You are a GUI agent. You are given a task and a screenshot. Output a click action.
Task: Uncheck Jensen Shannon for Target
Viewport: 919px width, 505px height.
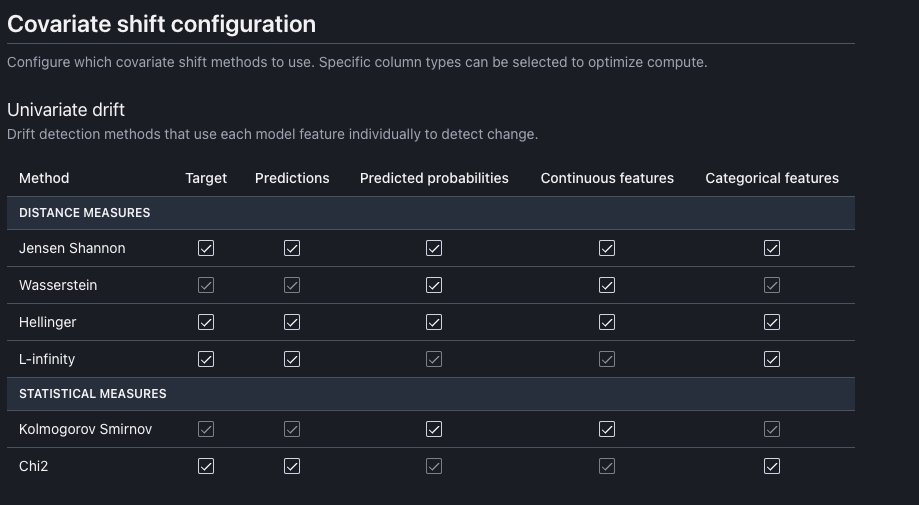[206, 248]
